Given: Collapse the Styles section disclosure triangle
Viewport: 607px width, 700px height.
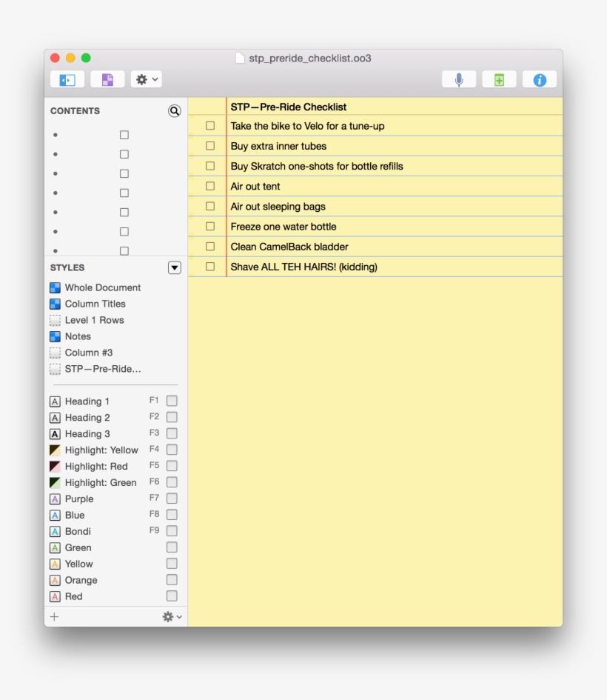Looking at the screenshot, I should pyautogui.click(x=175, y=267).
